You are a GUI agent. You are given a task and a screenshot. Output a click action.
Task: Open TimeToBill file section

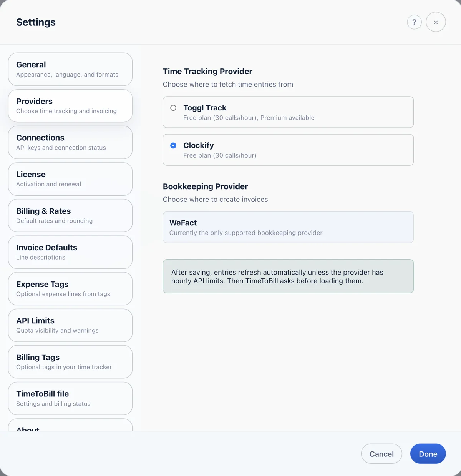[70, 398]
